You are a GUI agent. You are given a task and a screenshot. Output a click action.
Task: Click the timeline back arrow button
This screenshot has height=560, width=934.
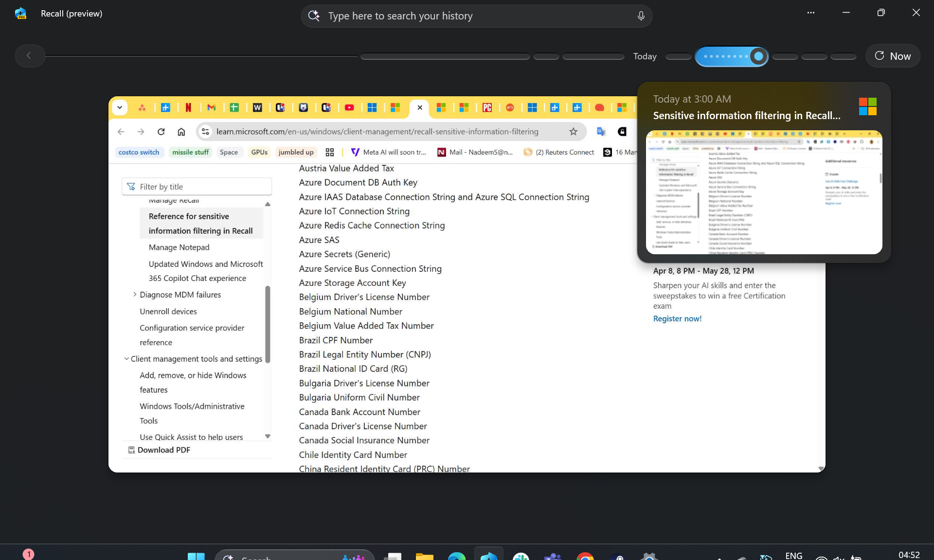point(29,56)
